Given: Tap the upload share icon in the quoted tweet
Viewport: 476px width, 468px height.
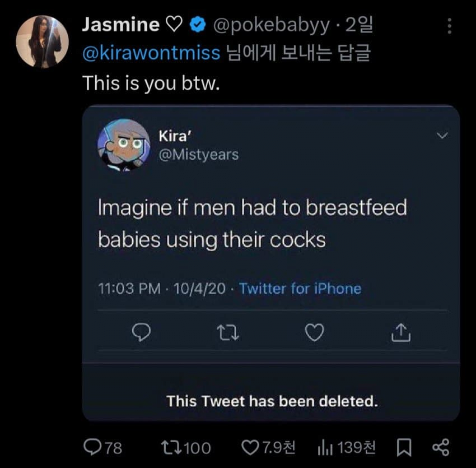Looking at the screenshot, I should (x=401, y=333).
